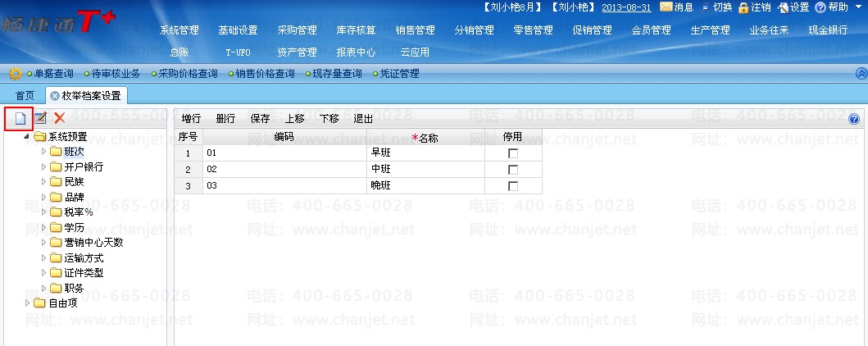
Task: Expand the 开户银行 tree node arrow
Action: point(44,166)
